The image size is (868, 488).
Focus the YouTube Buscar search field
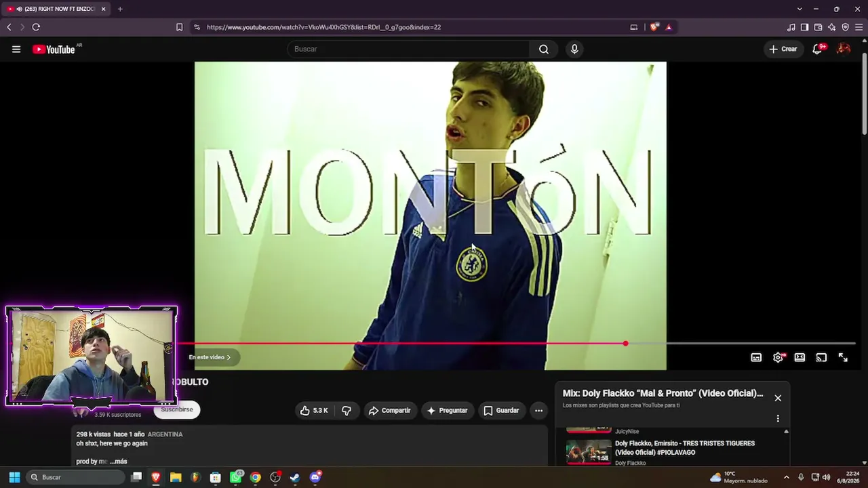[x=408, y=49]
